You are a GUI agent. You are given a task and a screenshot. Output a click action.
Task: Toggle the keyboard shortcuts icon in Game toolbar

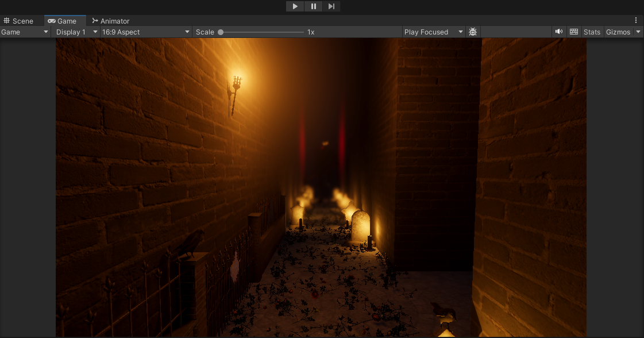(573, 32)
